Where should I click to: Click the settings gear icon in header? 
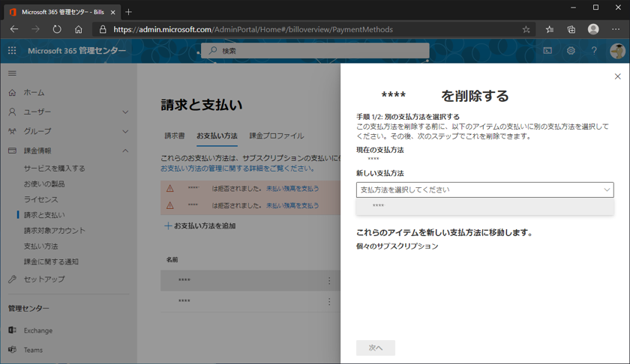(571, 51)
